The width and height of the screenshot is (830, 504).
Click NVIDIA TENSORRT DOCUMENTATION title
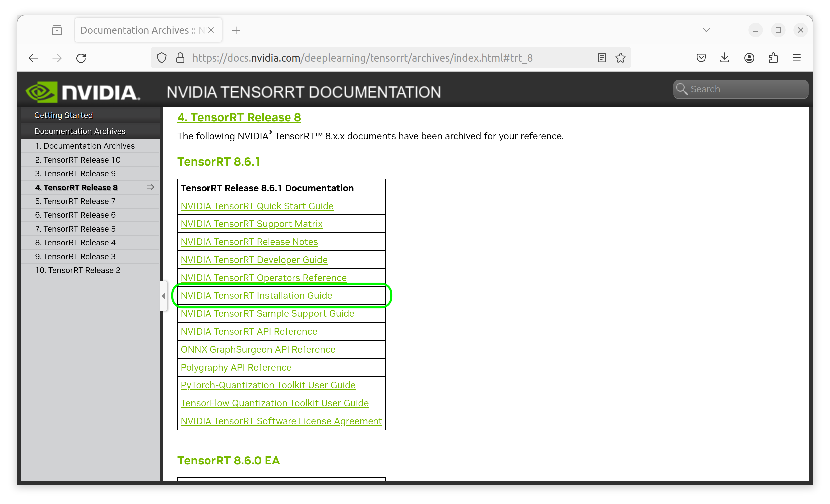coord(303,92)
